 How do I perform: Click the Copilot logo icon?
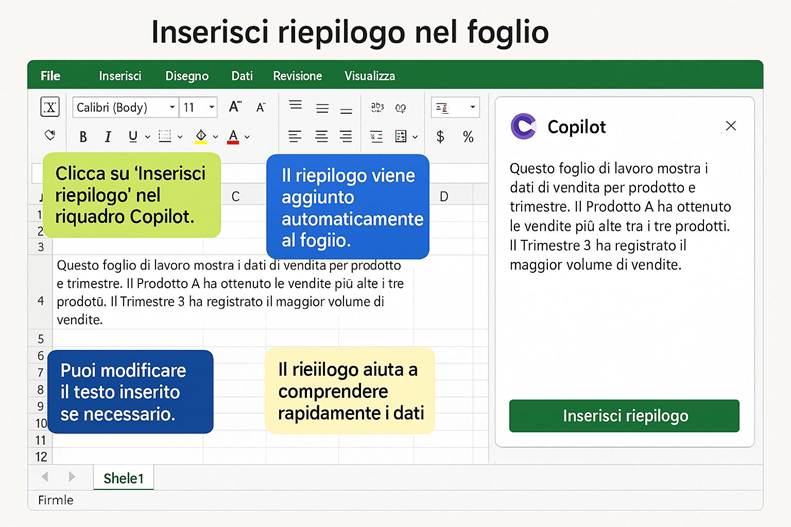523,126
